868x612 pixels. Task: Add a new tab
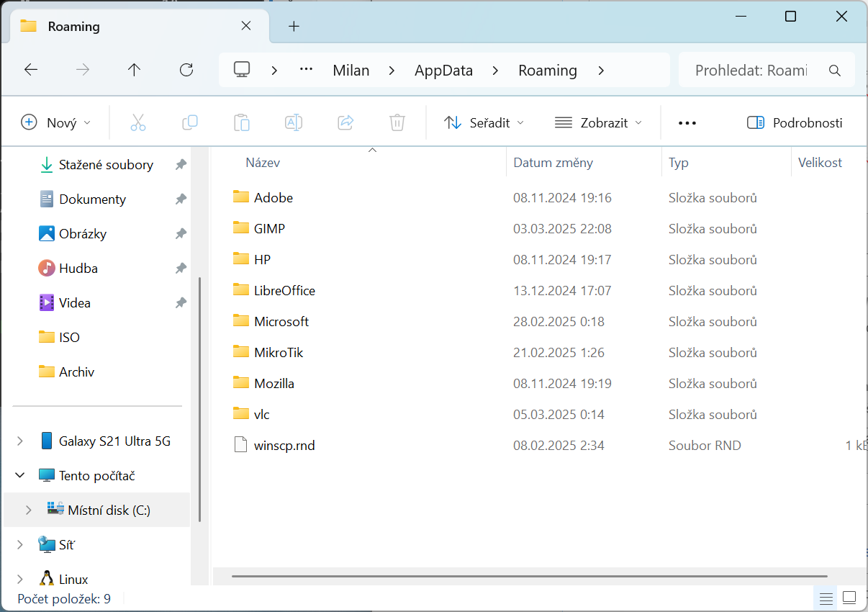coord(294,27)
